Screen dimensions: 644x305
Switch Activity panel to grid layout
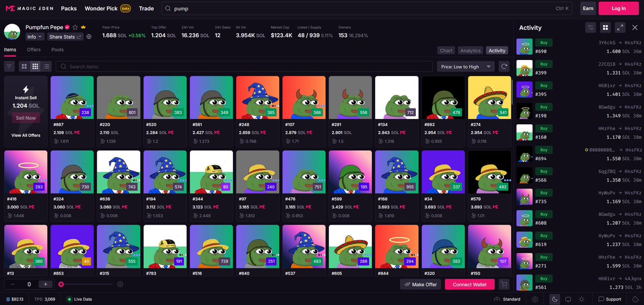pyautogui.click(x=605, y=27)
